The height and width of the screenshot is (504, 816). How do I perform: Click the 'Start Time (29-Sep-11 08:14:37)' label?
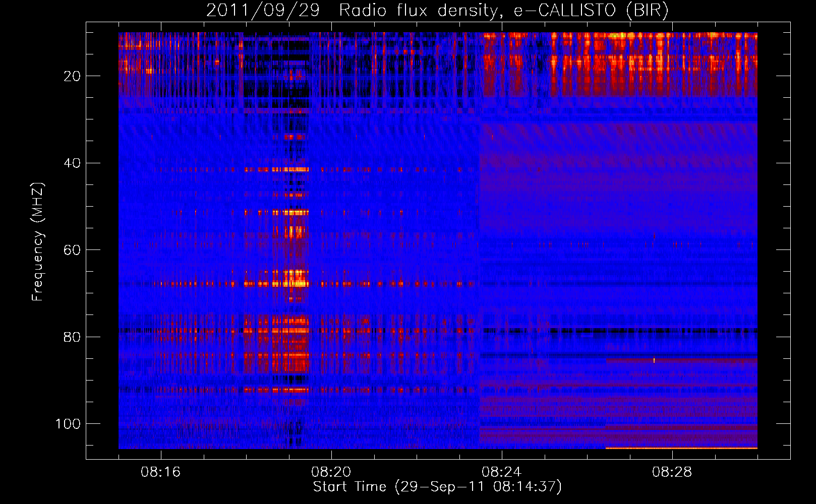(437, 487)
